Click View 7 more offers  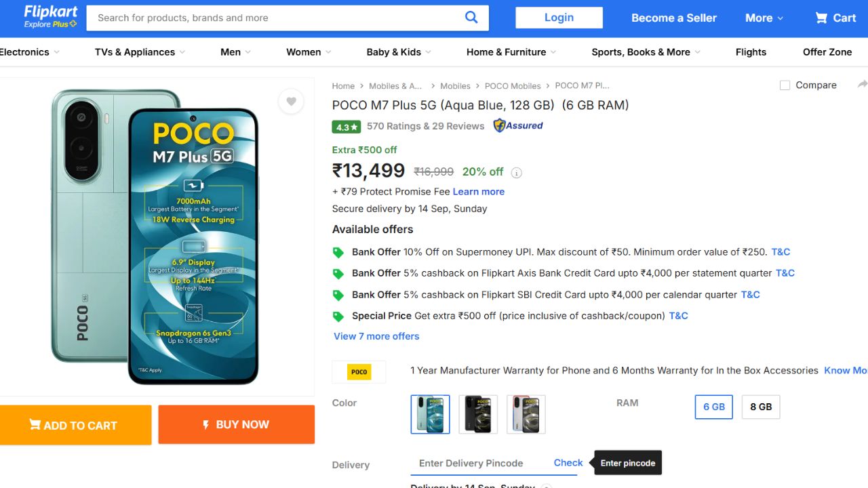click(x=376, y=336)
